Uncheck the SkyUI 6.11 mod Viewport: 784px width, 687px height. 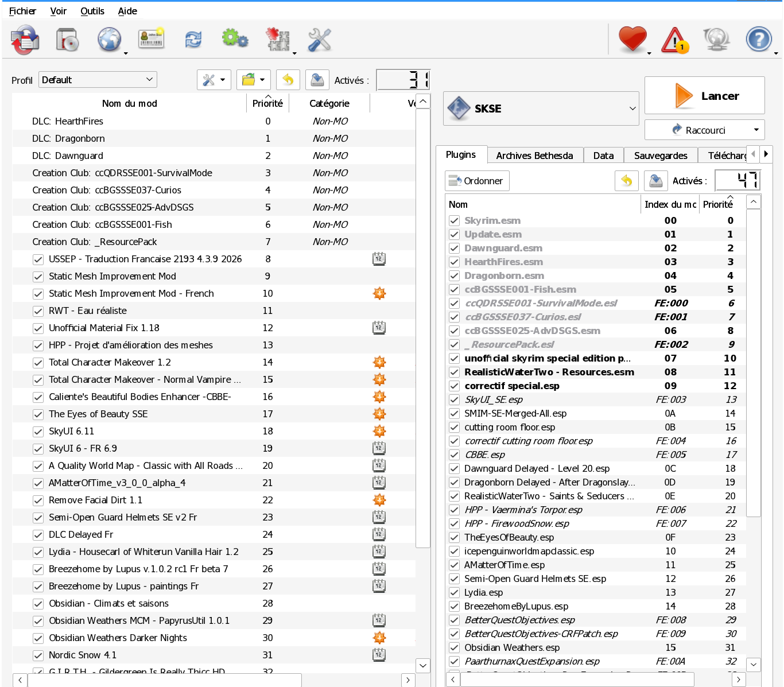(38, 431)
